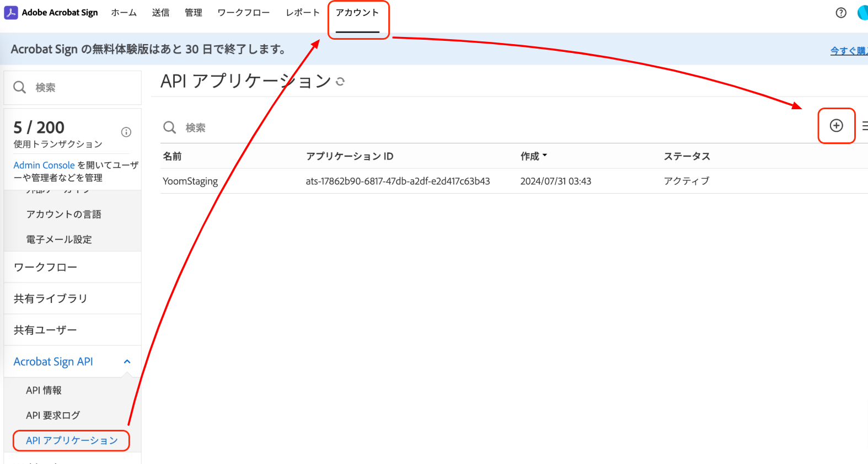Sort by the 名前 column header
The height and width of the screenshot is (464, 868).
click(172, 156)
